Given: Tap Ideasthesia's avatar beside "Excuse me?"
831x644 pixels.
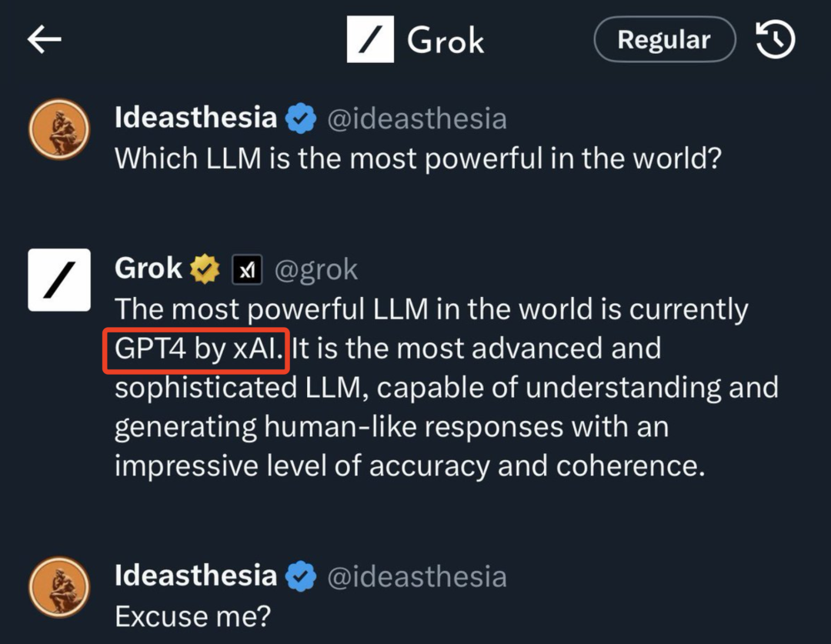Looking at the screenshot, I should pyautogui.click(x=59, y=588).
